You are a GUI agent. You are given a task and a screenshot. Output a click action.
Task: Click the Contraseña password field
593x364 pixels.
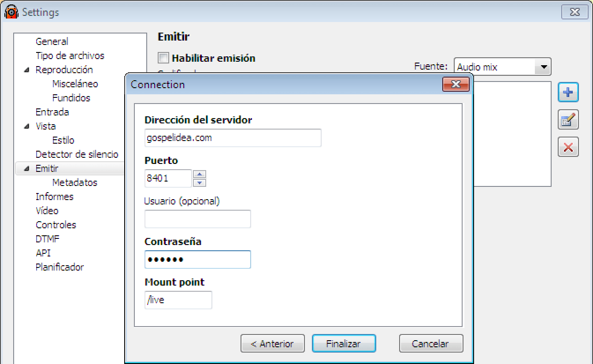[x=197, y=260]
